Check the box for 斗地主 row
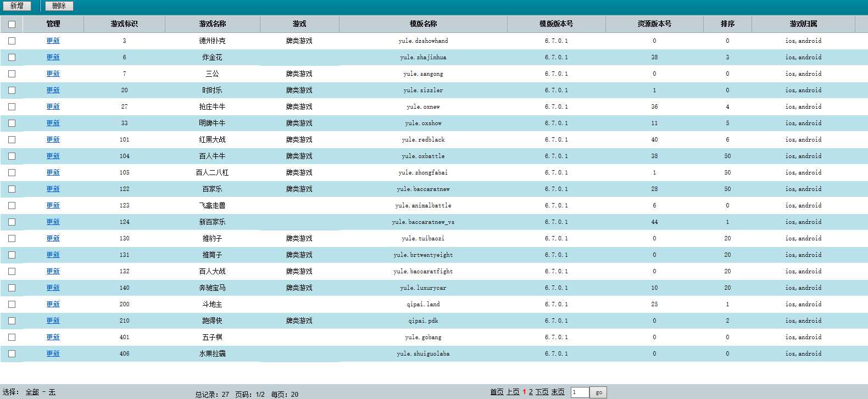The height and width of the screenshot is (399, 868). [12, 304]
